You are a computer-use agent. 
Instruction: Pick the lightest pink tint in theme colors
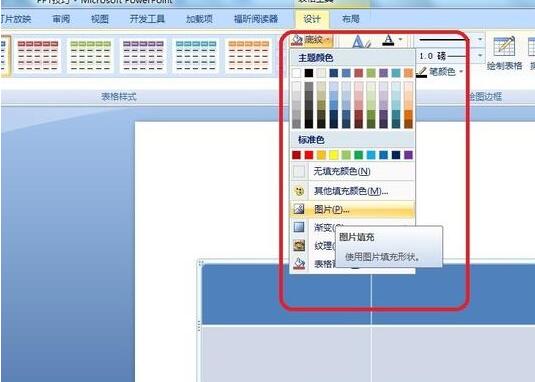pos(359,86)
